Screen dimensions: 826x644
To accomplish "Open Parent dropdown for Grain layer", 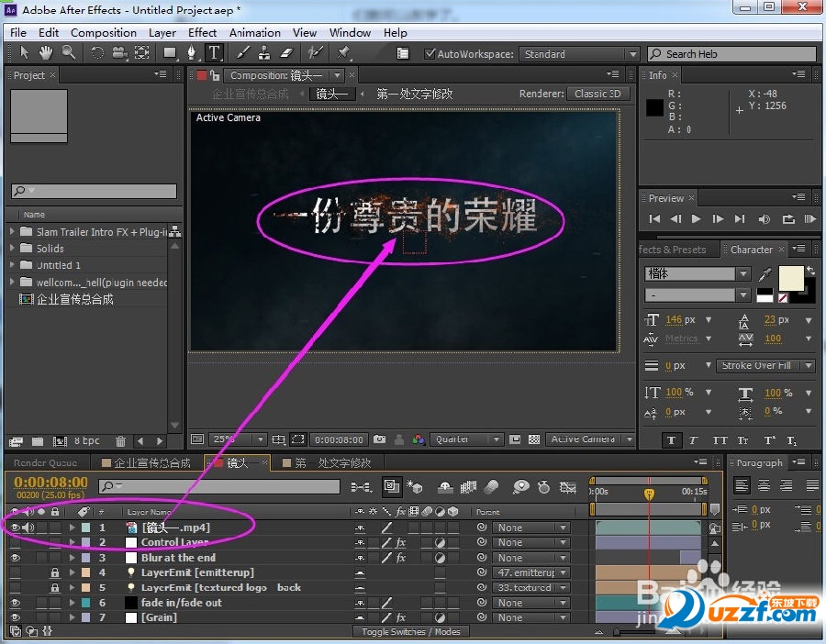I will 531,617.
